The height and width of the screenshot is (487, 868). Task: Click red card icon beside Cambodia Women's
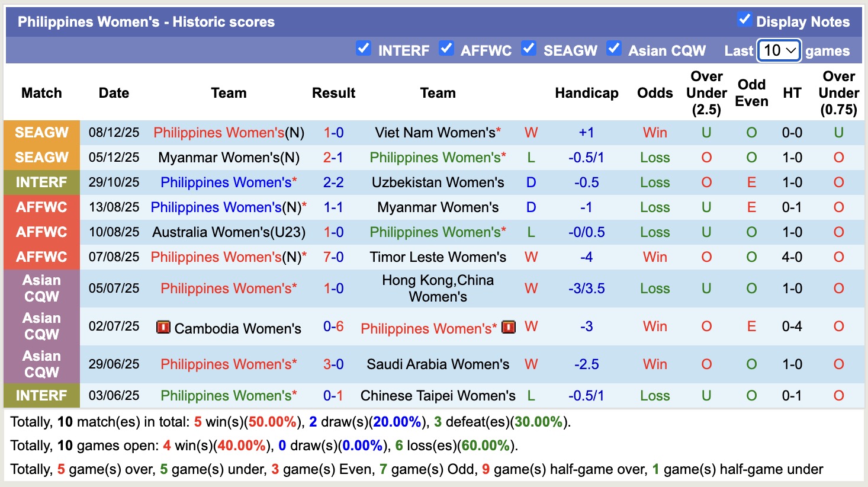click(163, 327)
